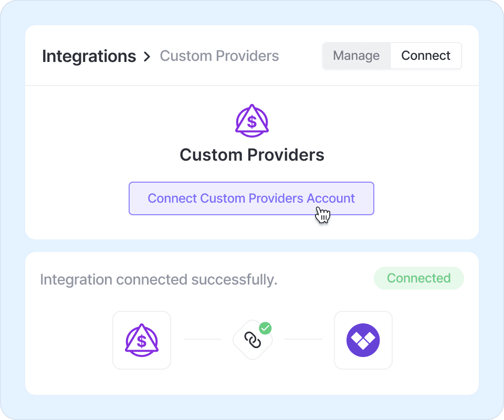Click the connector line left of the link icon
504x420 pixels.
point(202,339)
